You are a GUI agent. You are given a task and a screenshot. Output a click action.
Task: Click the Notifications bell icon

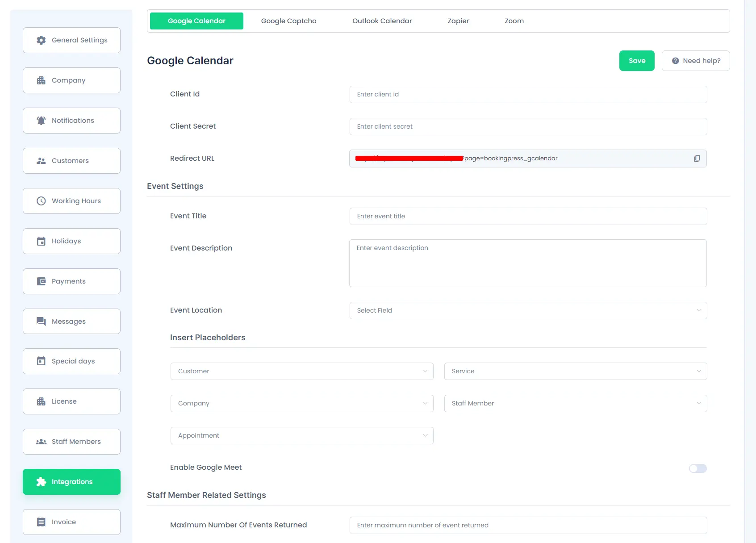pos(41,121)
